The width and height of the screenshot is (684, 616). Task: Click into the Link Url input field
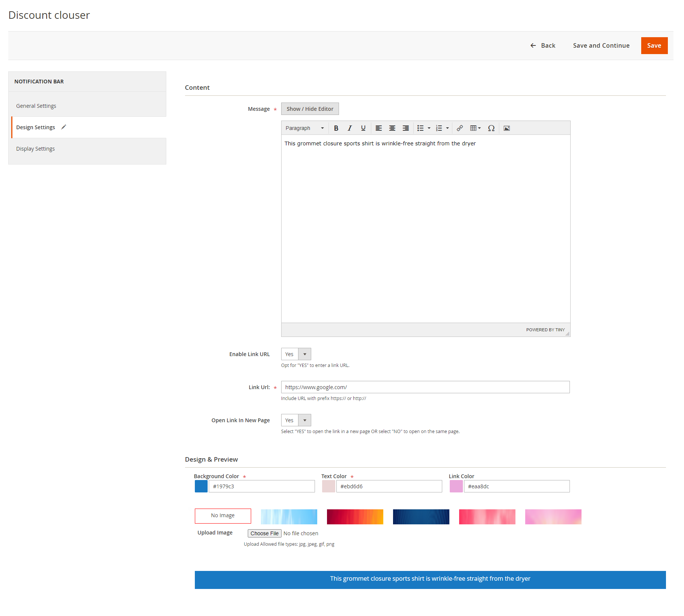(425, 387)
